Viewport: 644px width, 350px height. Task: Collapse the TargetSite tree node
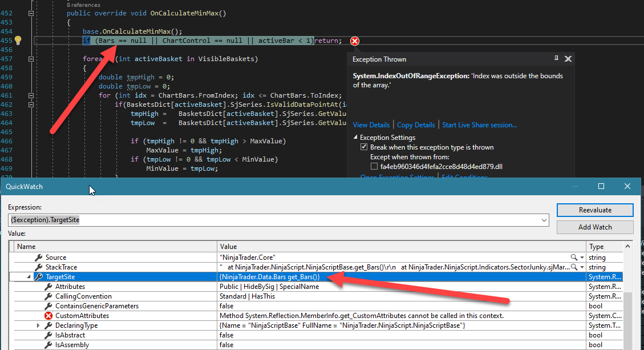click(29, 277)
